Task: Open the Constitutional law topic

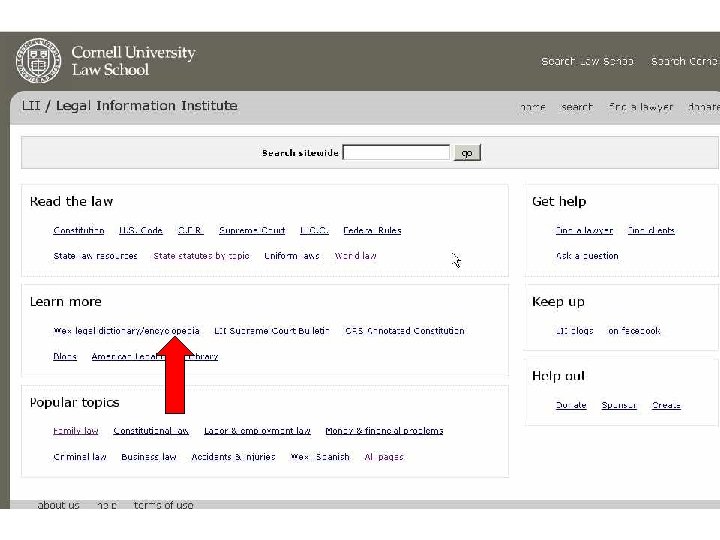Action: 151,431
